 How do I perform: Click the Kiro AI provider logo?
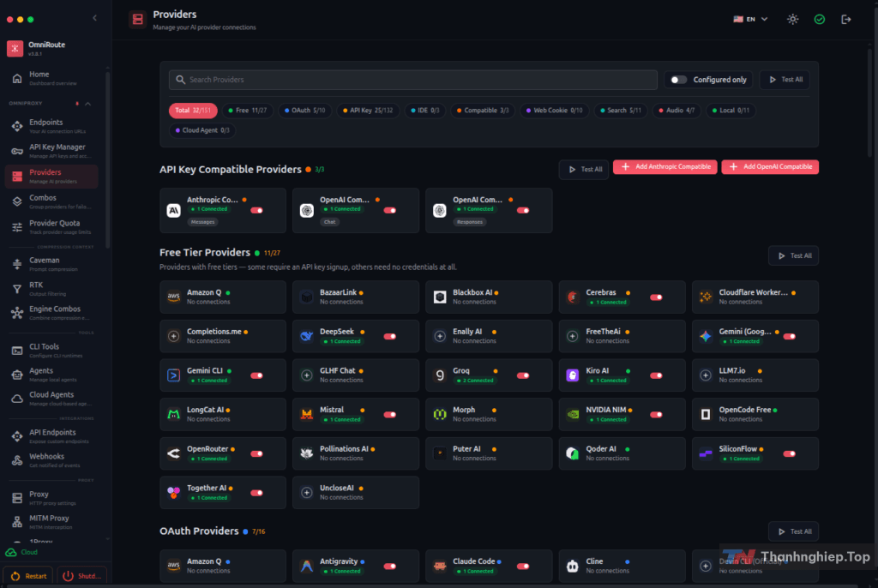point(572,375)
